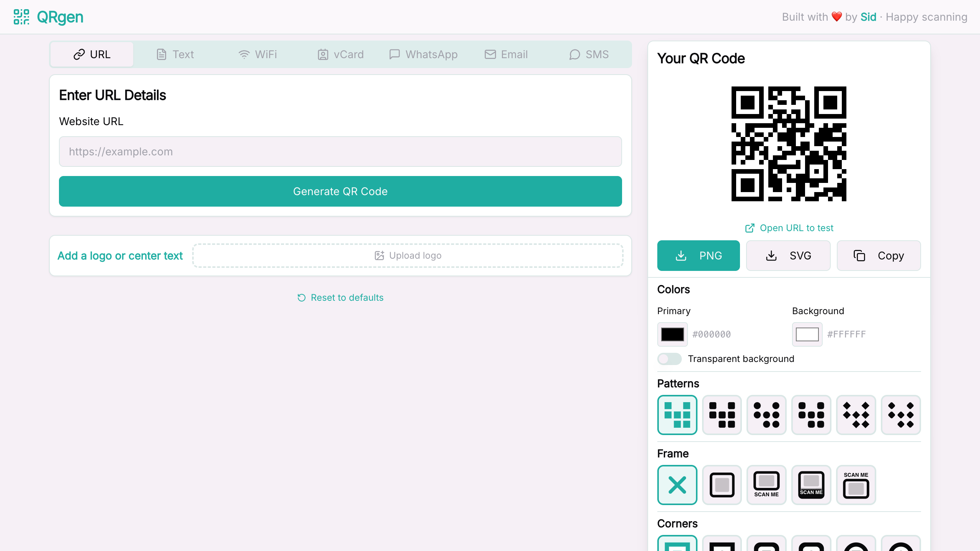Follow the Sid author link
This screenshot has height=551, width=980.
click(x=868, y=17)
